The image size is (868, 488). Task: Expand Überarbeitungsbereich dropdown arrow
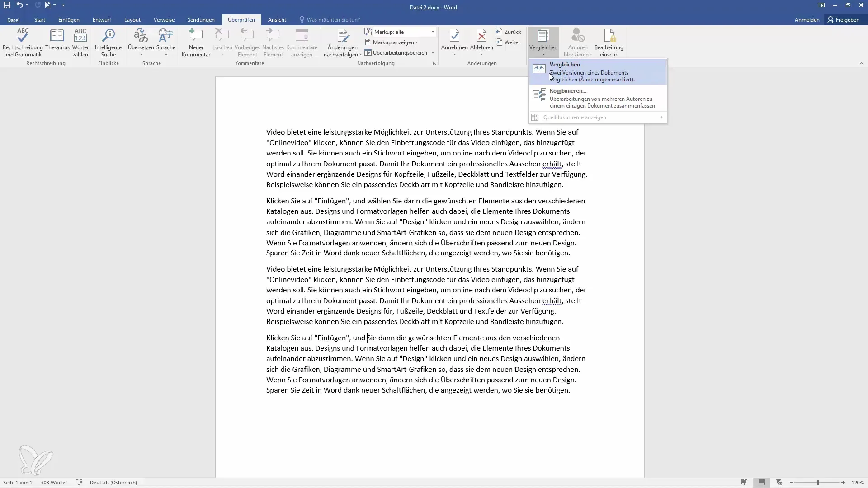click(x=433, y=53)
